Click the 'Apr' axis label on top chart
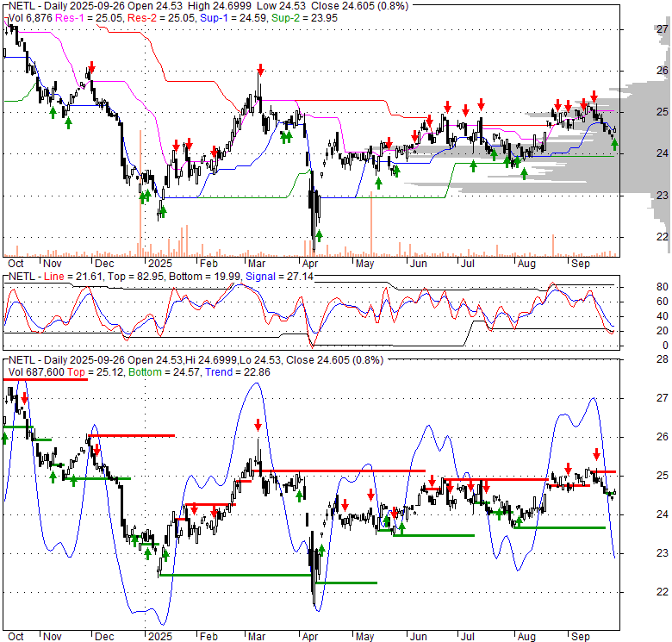 [310, 263]
